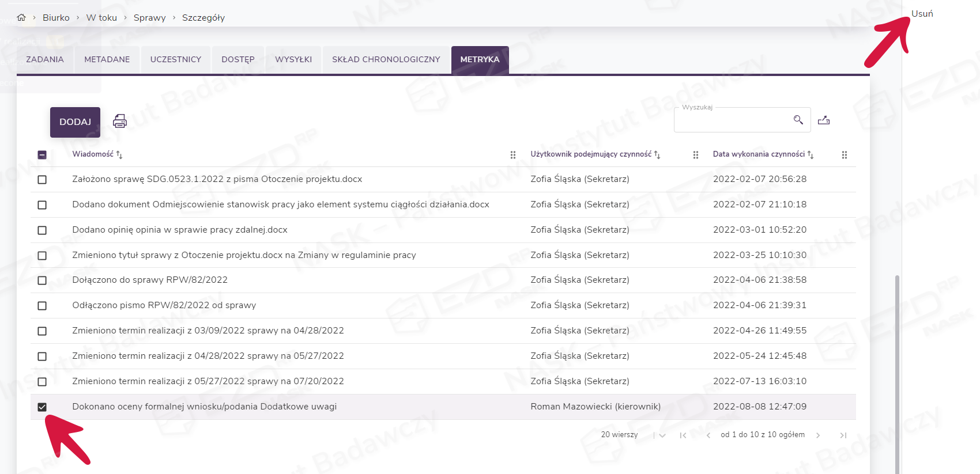Click the printer icon next to DODAJ
This screenshot has width=980, height=474.
pos(120,121)
